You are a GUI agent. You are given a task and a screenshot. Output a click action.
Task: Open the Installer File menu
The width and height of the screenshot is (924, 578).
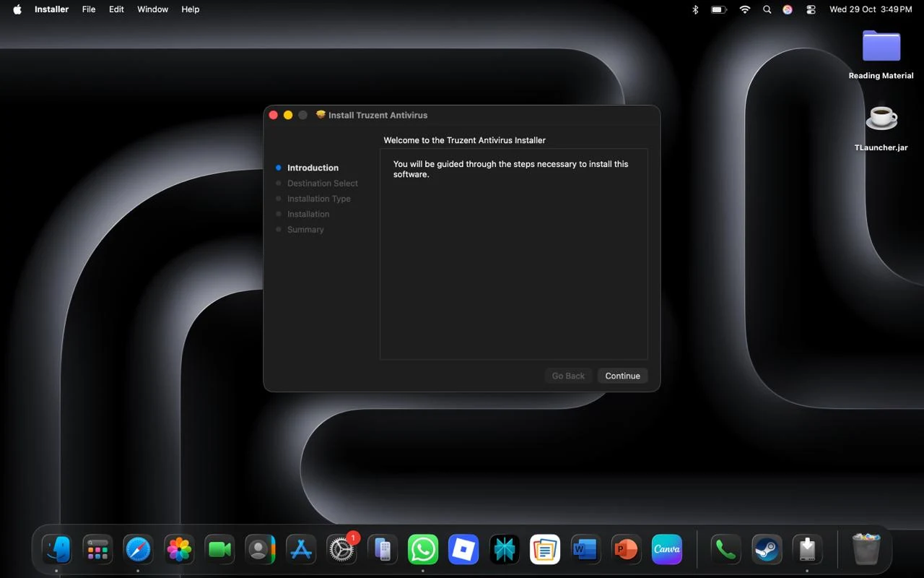pyautogui.click(x=89, y=9)
